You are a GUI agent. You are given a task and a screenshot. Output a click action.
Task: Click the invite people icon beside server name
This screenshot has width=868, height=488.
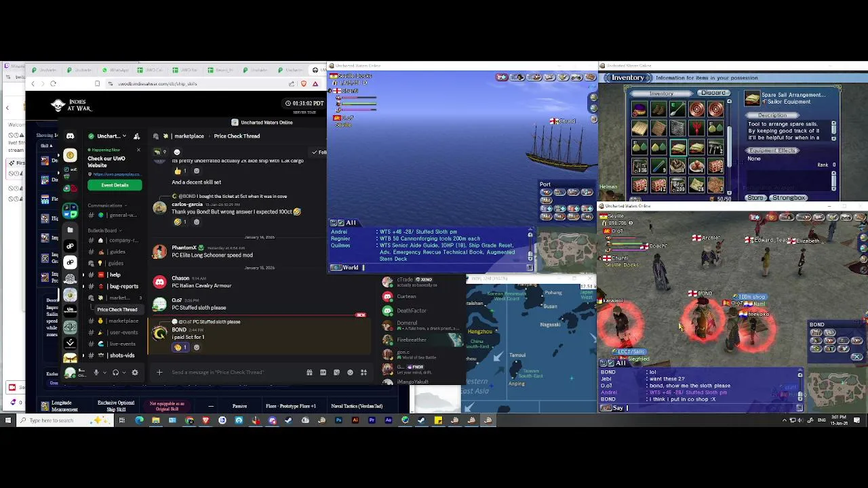pyautogui.click(x=137, y=136)
